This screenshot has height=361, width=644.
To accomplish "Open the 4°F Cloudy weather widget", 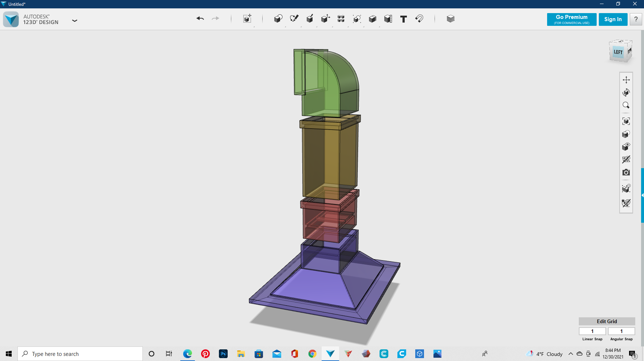I will tap(545, 354).
